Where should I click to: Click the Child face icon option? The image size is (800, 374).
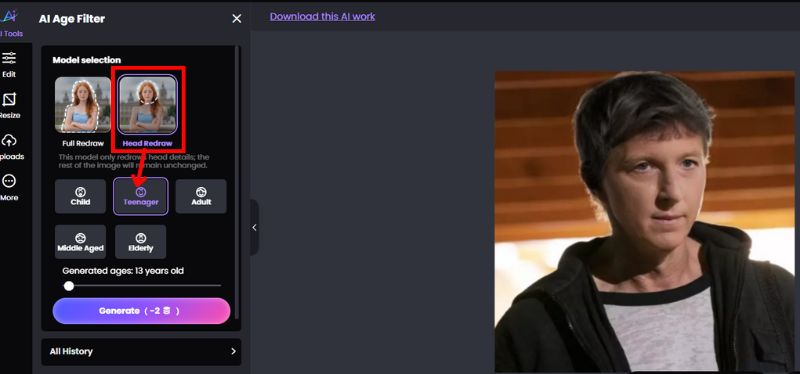tap(80, 196)
